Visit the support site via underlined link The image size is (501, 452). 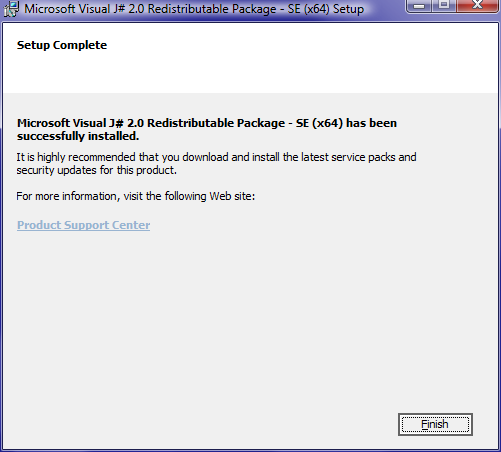pyautogui.click(x=83, y=225)
